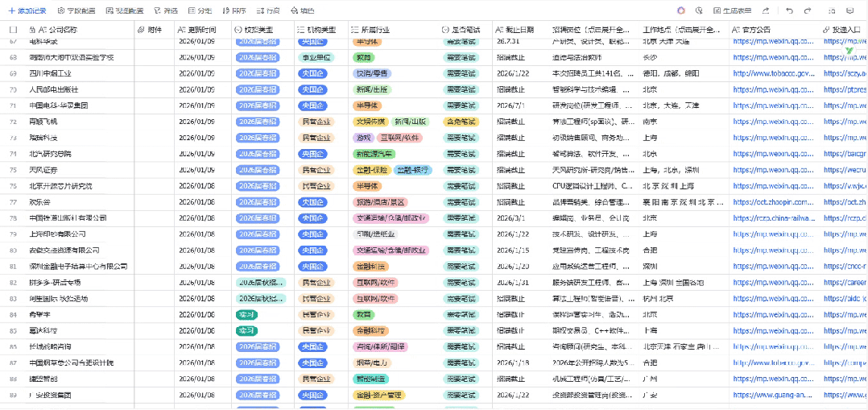The image size is (868, 410).
Task: Click the 咨询/律师/翻译 tag in row 86
Action: pos(380,347)
